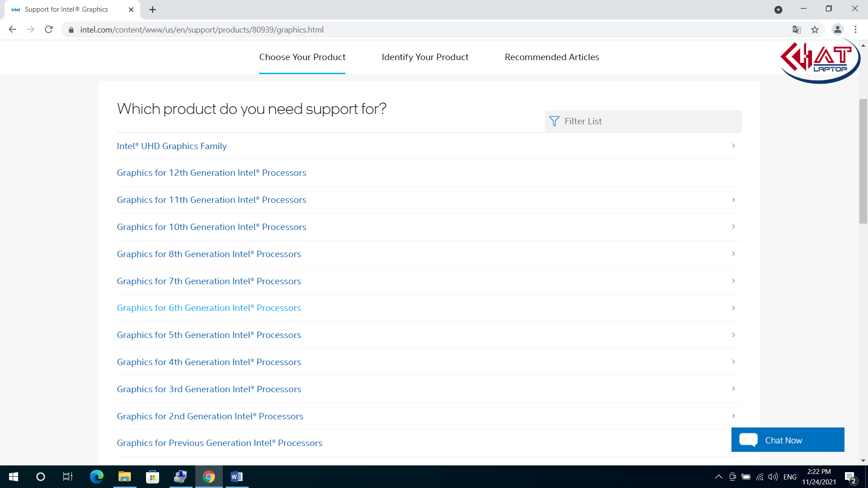Click the site security lock icon
868x488 pixels.
(71, 30)
